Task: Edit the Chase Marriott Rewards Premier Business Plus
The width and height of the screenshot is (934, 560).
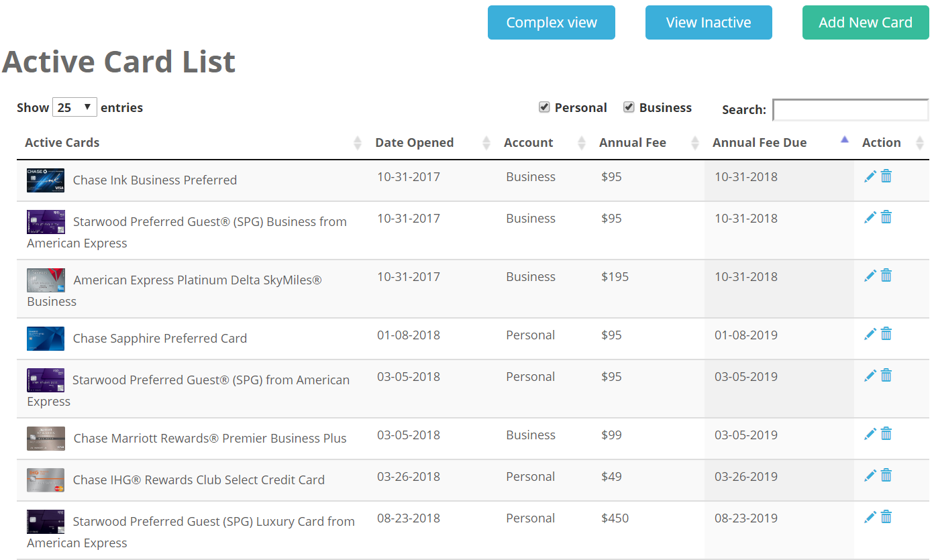Action: tap(870, 434)
